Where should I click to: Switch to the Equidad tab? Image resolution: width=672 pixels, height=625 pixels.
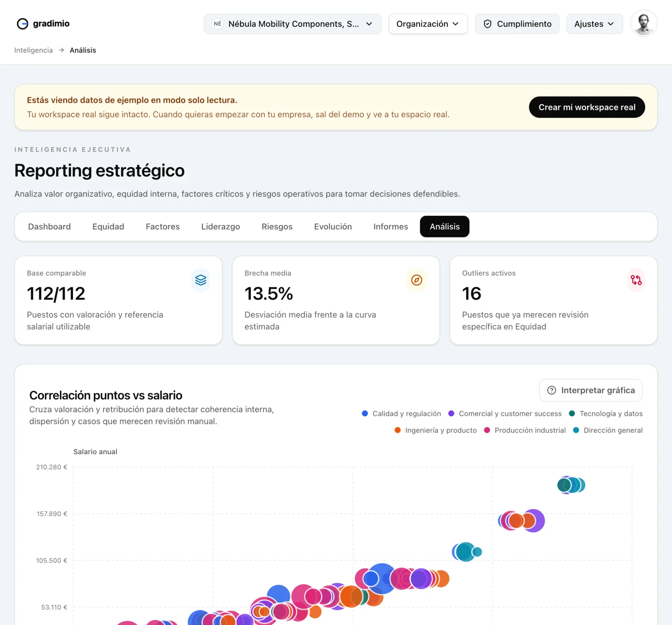pos(108,227)
